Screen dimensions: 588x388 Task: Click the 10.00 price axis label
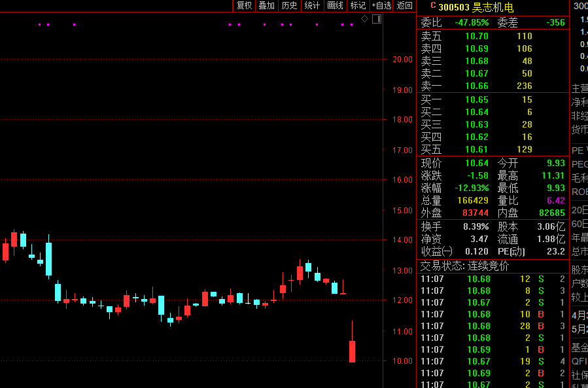402,361
